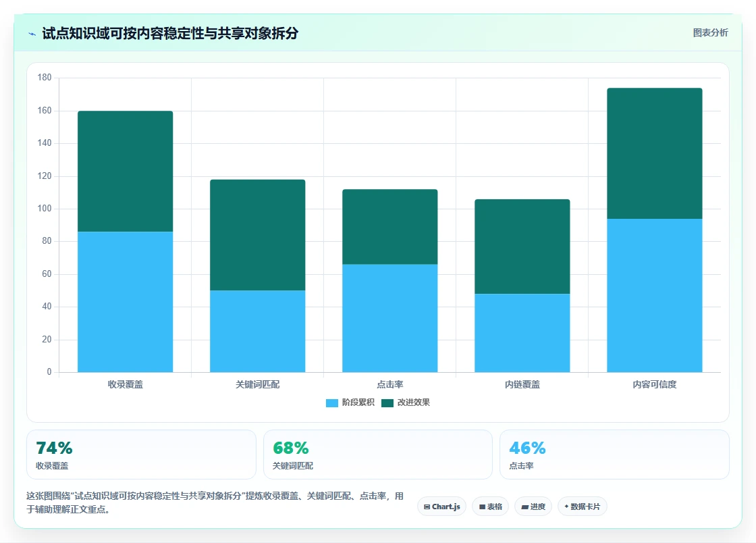Open the 68% 关键词匹配 stat card
The image size is (756, 543).
coord(377,455)
